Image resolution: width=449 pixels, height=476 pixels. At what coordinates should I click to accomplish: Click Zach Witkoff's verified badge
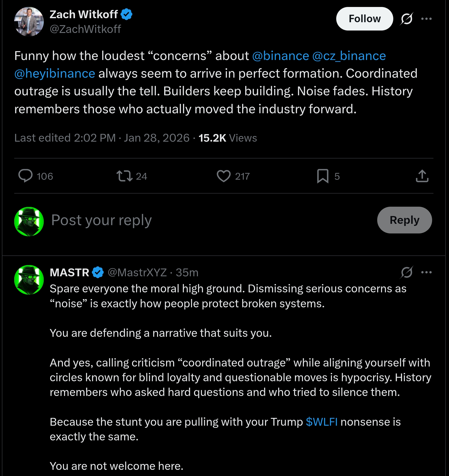(x=126, y=14)
